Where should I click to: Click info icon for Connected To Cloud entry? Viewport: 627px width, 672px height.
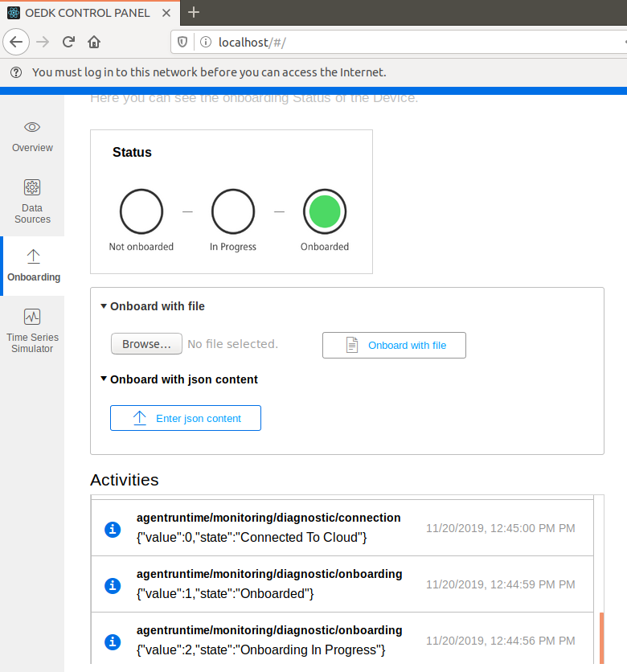(113, 529)
